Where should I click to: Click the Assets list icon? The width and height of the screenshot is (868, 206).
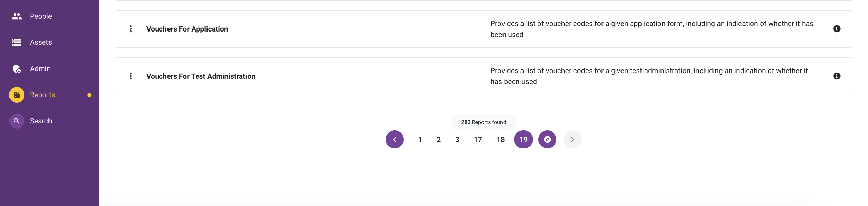tap(17, 42)
